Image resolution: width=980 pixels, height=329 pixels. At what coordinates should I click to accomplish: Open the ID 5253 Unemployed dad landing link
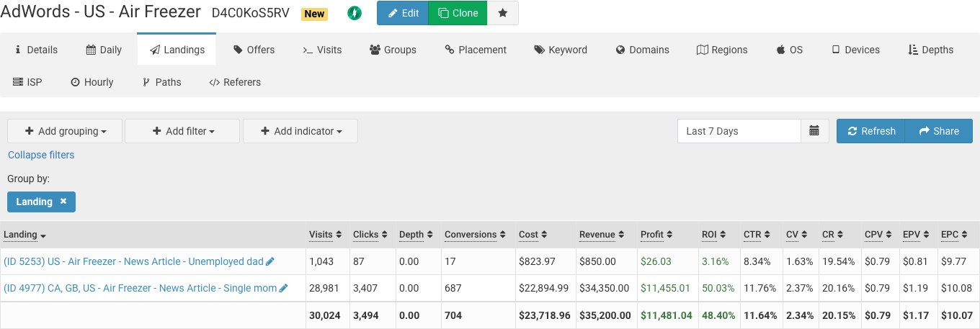(134, 262)
